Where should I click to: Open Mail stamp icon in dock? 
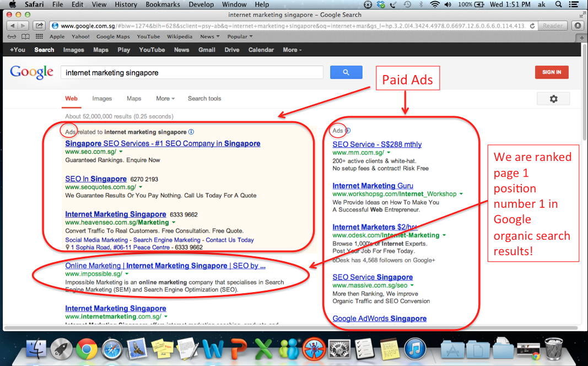click(137, 349)
